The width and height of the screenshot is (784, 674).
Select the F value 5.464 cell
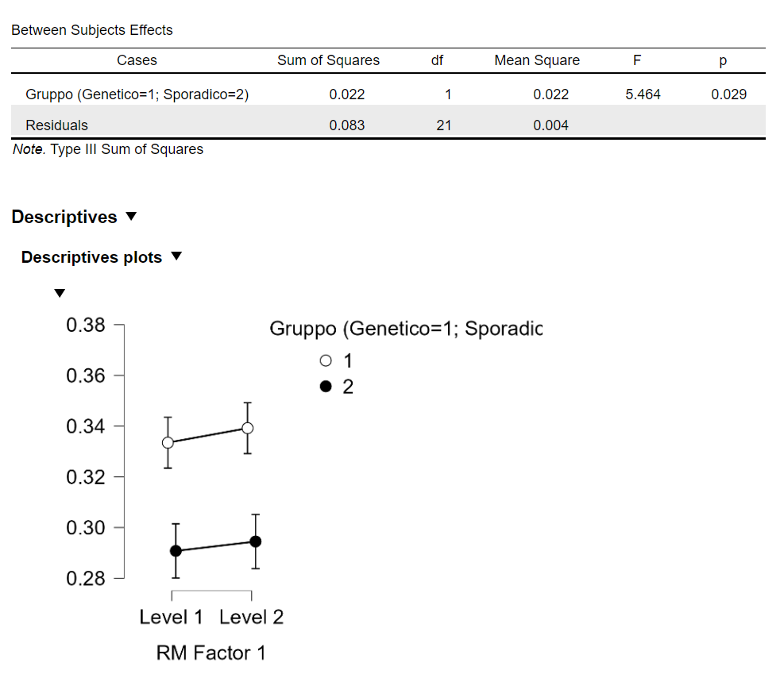pos(643,94)
